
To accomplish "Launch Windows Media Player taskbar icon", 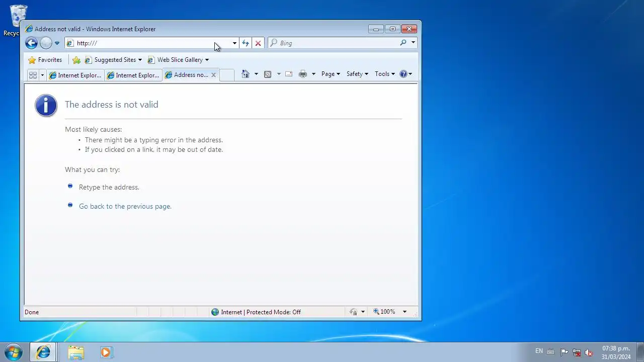I will click(106, 352).
